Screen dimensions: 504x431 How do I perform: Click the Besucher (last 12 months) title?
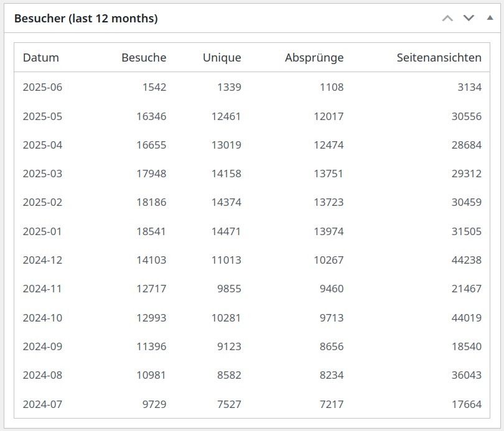(86, 18)
